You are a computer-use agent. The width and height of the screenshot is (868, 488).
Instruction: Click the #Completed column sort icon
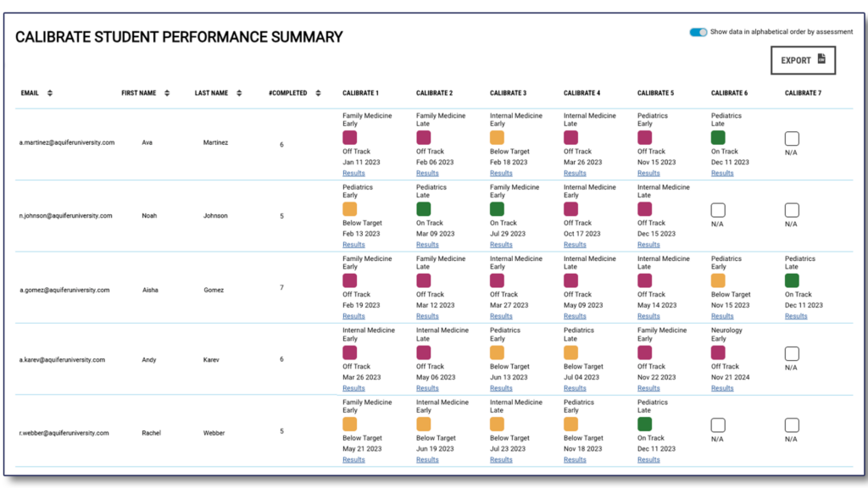click(318, 93)
